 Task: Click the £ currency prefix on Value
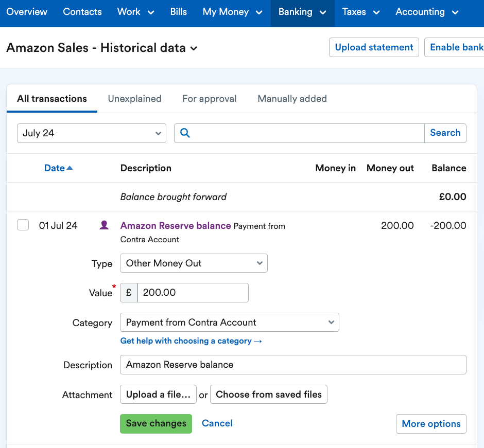point(129,293)
